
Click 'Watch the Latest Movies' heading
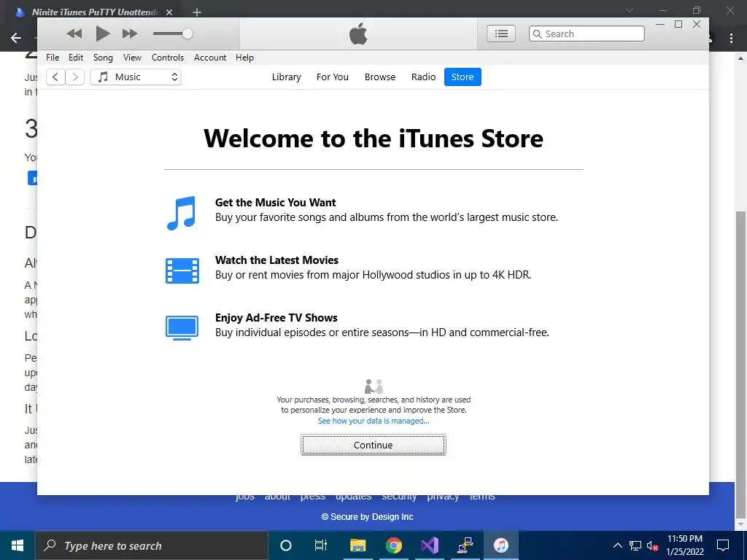click(x=276, y=260)
